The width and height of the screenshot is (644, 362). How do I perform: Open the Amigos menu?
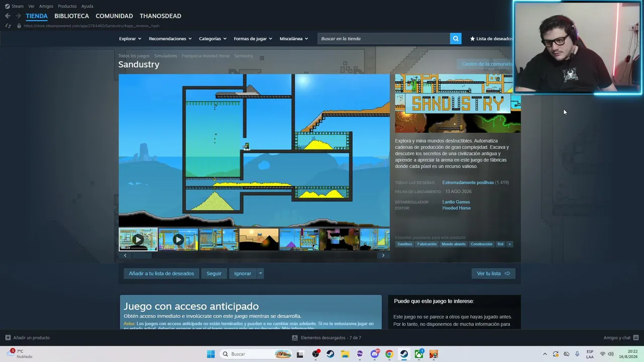click(46, 6)
